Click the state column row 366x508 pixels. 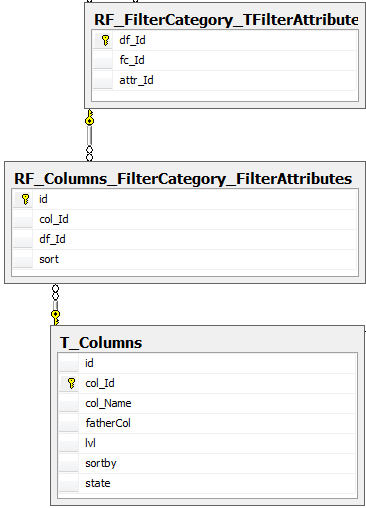coord(207,483)
